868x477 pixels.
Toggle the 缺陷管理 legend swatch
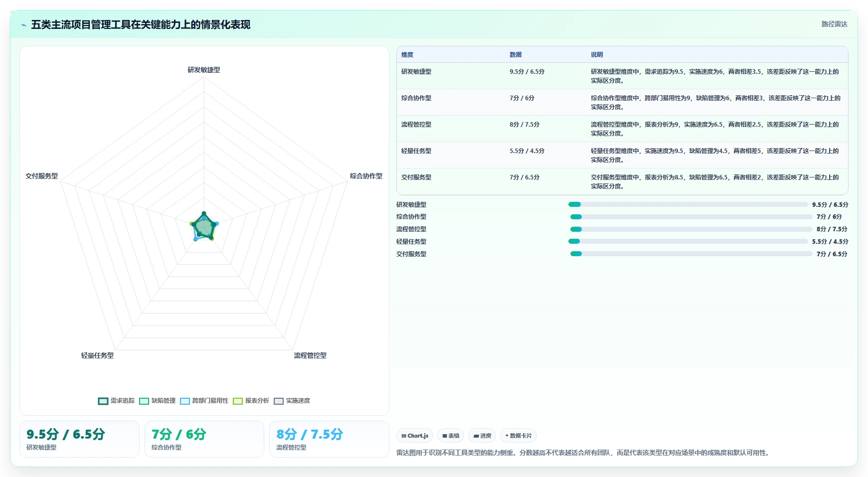144,401
